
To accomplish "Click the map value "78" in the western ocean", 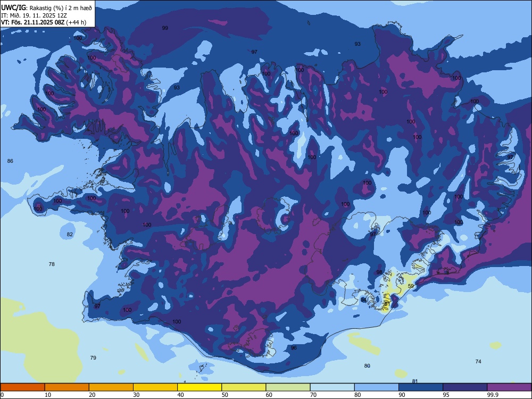I will pyautogui.click(x=52, y=264).
